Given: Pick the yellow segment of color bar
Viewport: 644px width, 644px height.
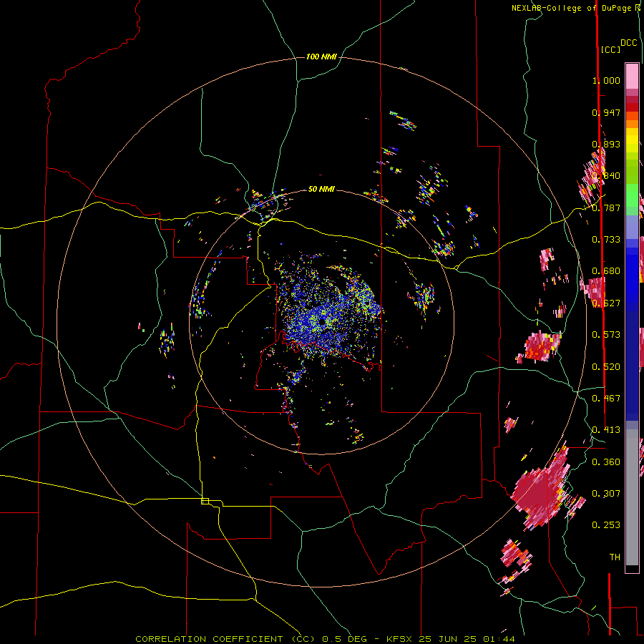Looking at the screenshot, I should coord(632,141).
